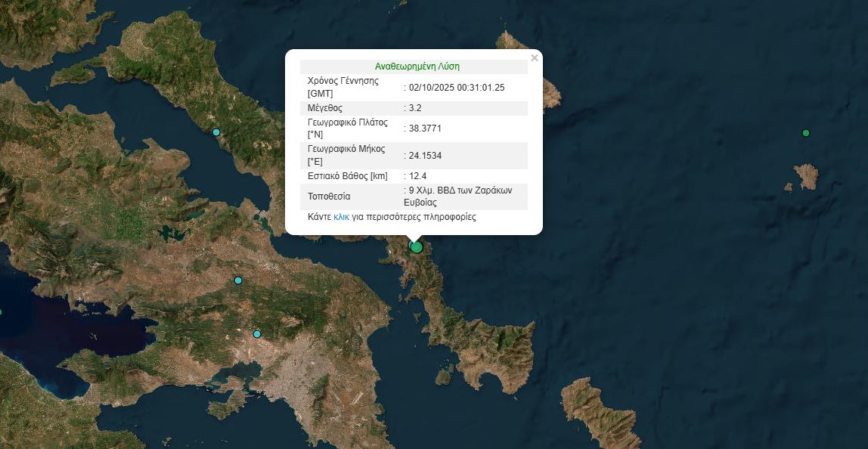Click the latitude value 38.3771

(x=425, y=129)
